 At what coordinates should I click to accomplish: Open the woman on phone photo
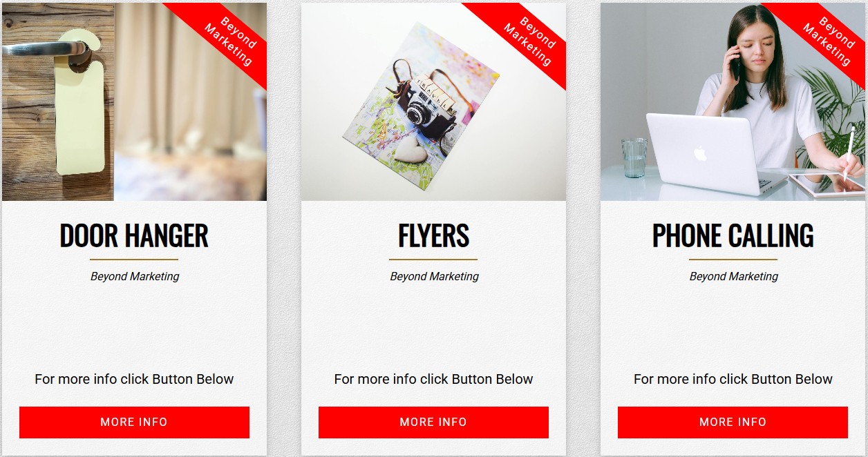[x=733, y=101]
